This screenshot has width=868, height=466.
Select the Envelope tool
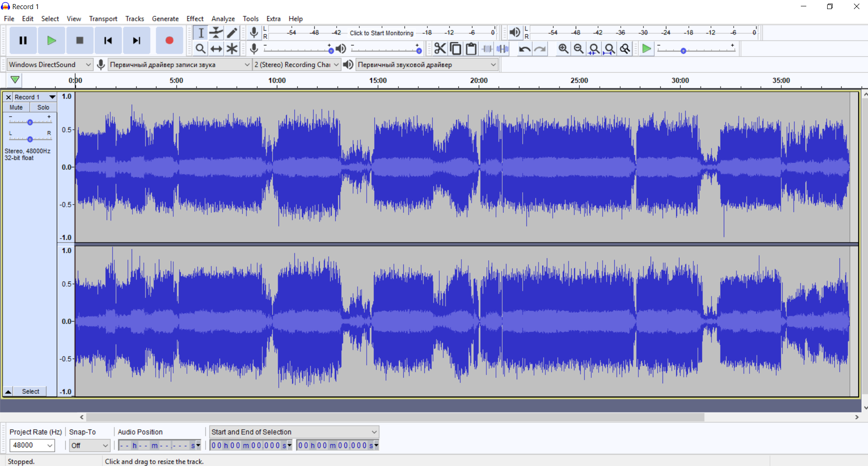[x=216, y=33]
